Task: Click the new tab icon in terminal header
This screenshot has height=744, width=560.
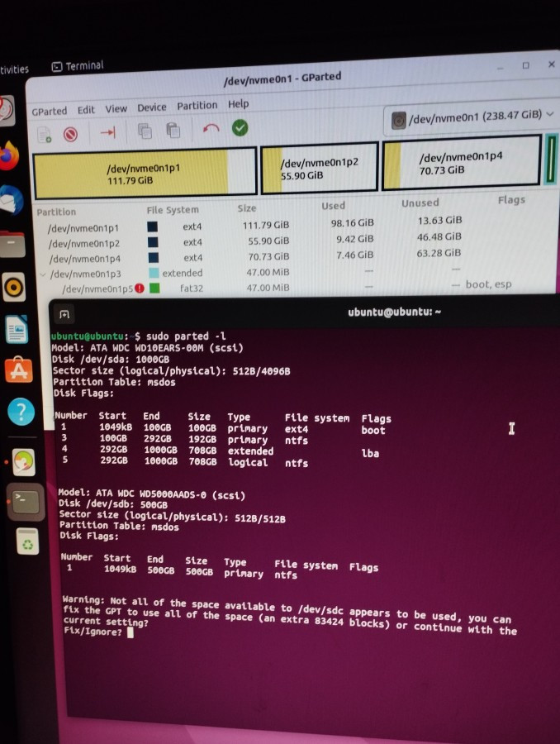Action: (64, 314)
